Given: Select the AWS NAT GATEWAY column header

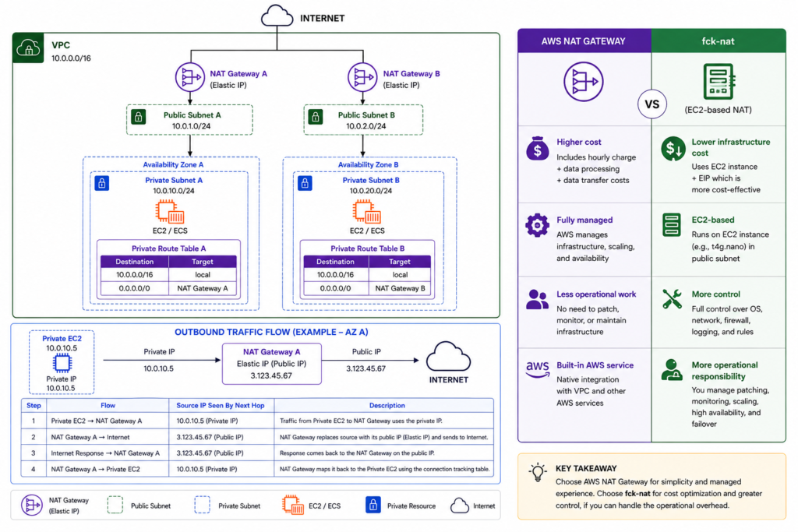Looking at the screenshot, I should pyautogui.click(x=584, y=41).
